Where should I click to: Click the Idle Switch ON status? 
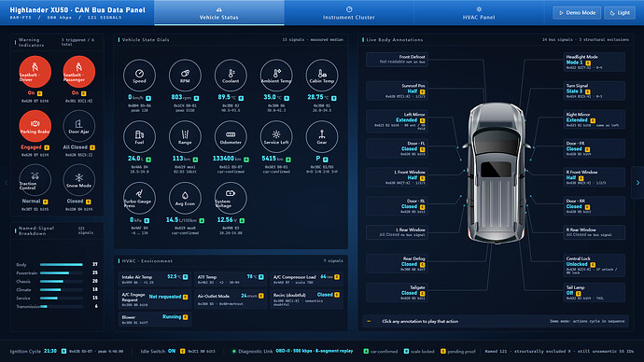coord(177,352)
